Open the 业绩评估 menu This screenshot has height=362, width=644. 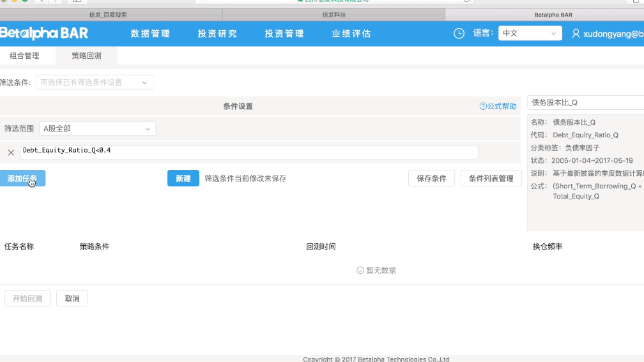[351, 34]
